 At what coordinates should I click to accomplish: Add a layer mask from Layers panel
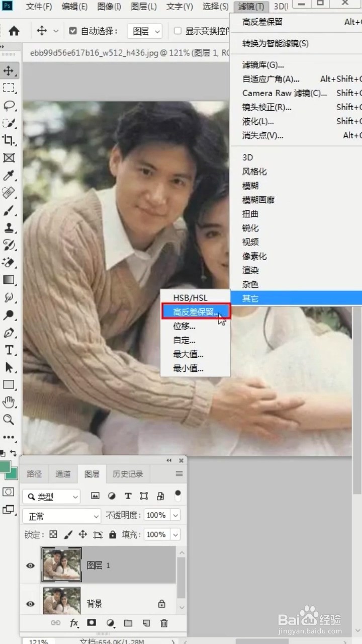92,623
